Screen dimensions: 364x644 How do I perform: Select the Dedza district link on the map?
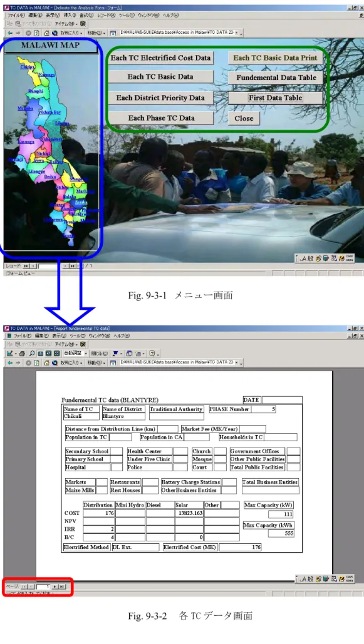click(x=49, y=176)
